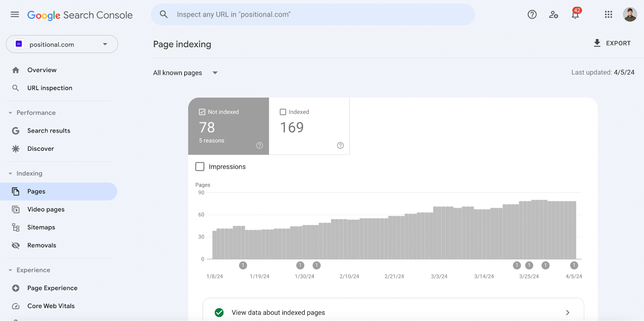Click the positional.com property favicon
Viewport: 644px width, 321px height.
19,44
